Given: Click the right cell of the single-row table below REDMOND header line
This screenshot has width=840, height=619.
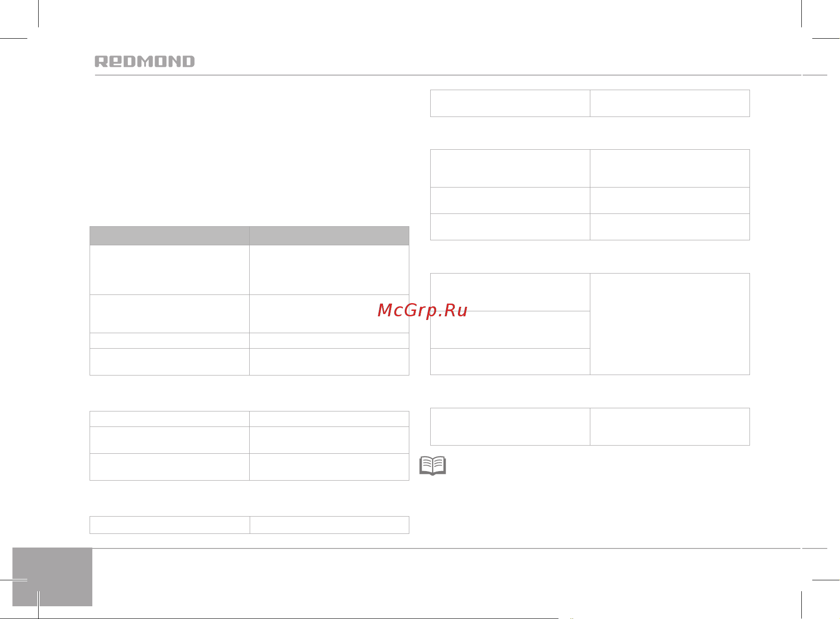Looking at the screenshot, I should coord(669,103).
